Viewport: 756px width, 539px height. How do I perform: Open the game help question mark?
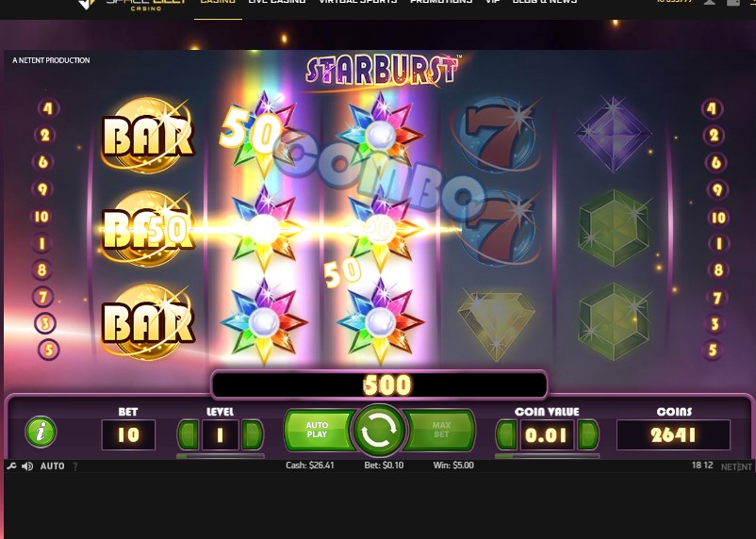point(74,466)
